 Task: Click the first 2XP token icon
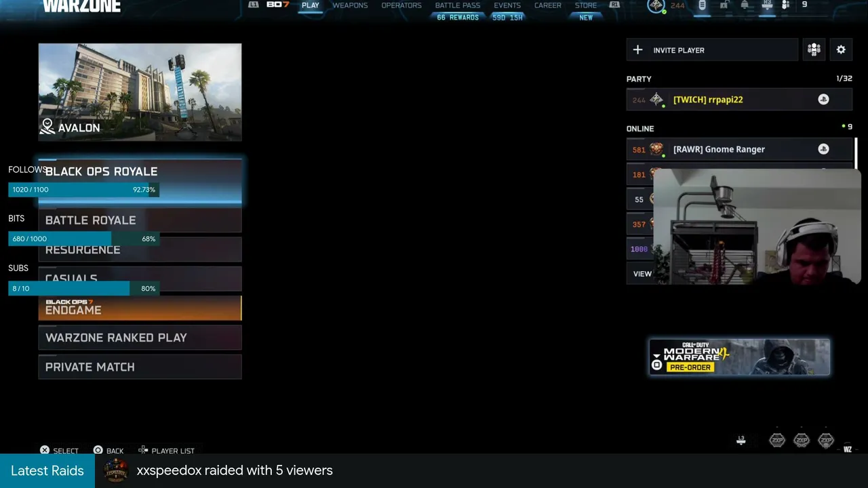[777, 441]
